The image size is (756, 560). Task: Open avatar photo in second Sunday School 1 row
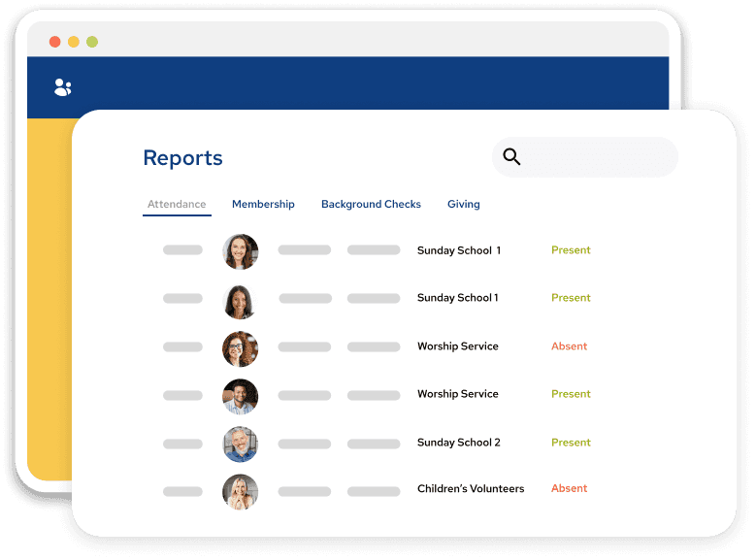(x=240, y=302)
